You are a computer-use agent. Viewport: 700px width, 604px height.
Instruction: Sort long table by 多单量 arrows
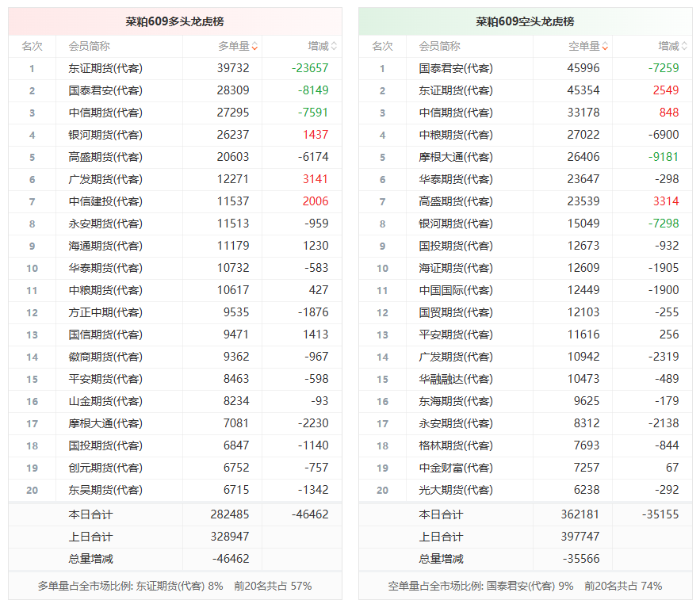tap(254, 46)
